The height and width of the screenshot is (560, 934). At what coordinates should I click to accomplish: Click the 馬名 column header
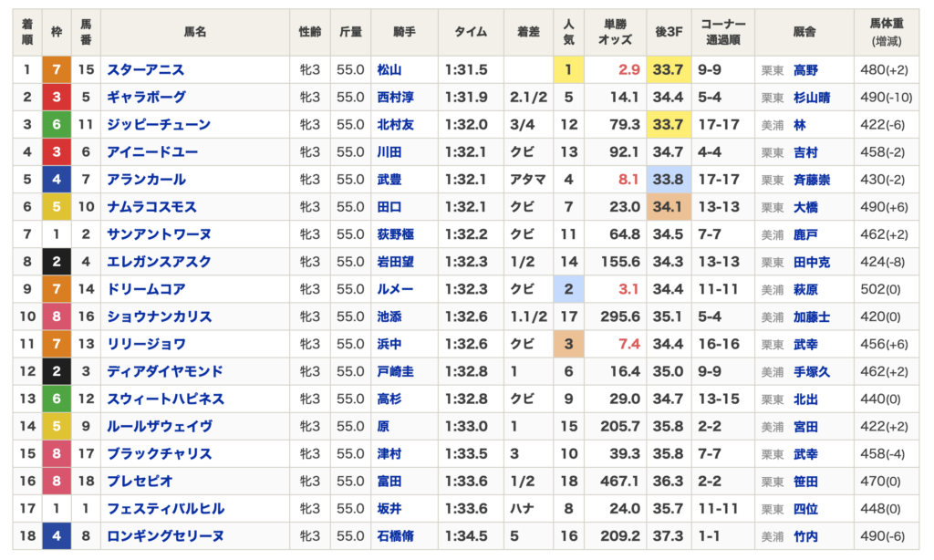click(195, 32)
